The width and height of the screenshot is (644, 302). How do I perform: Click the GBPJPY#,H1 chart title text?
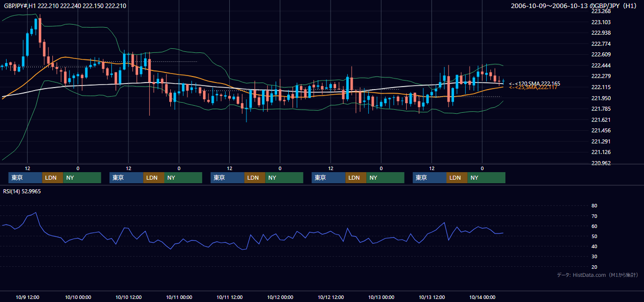pyautogui.click(x=65, y=6)
